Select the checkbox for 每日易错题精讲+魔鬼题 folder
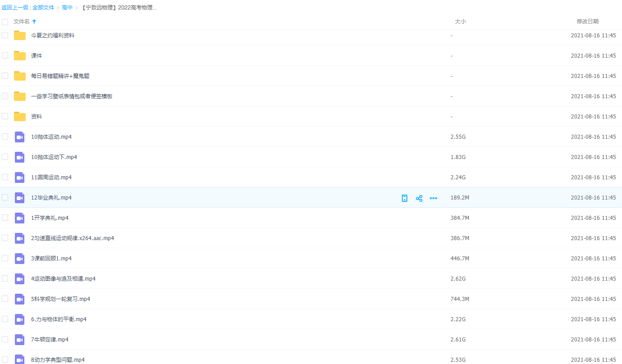 coord(5,76)
